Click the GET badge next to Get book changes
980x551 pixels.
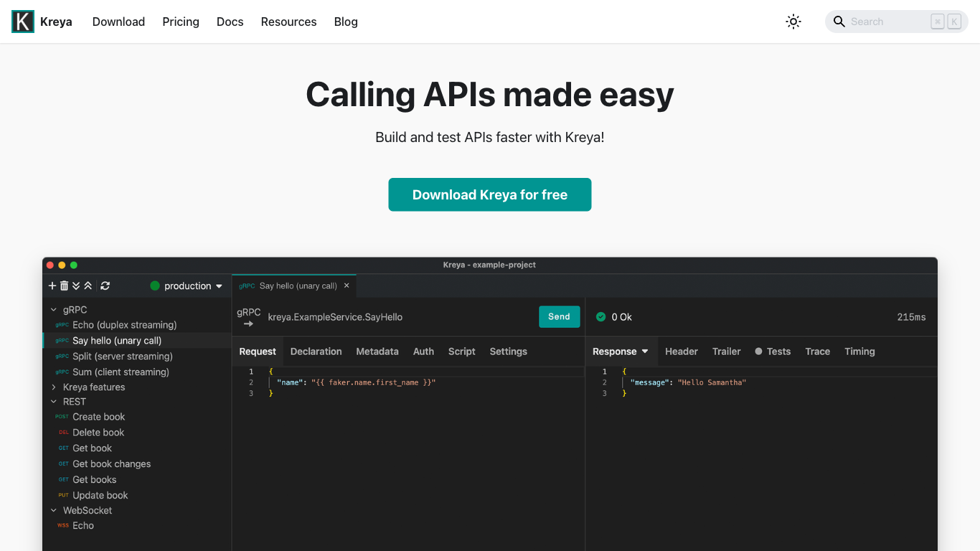coord(64,464)
